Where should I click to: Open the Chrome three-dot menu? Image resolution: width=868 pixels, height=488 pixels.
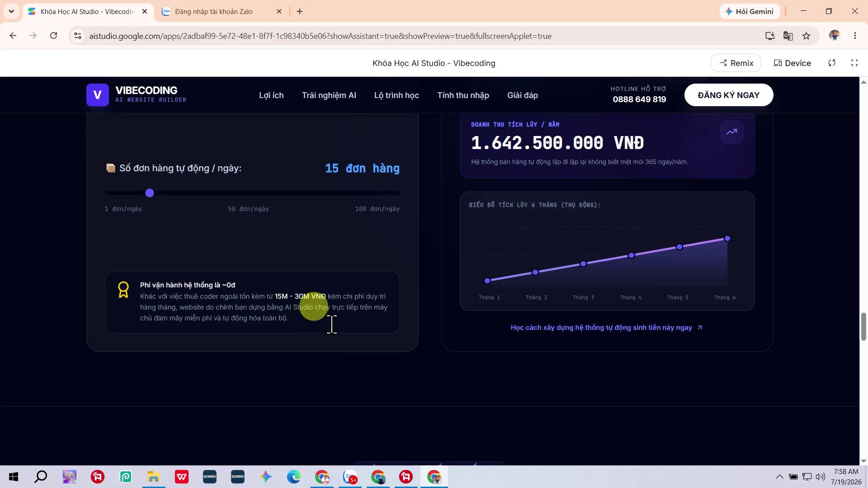(x=855, y=36)
